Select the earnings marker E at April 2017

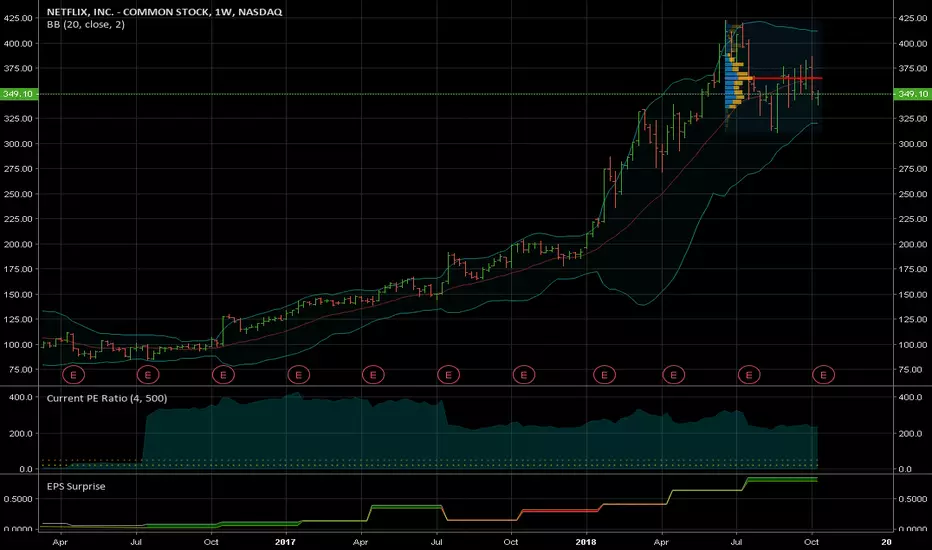point(373,375)
